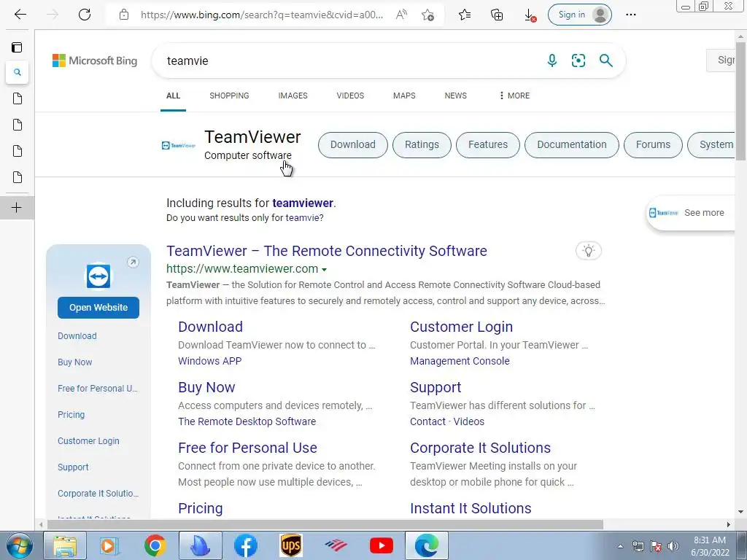The height and width of the screenshot is (560, 747).
Task: Switch to MAPS results tab
Action: (x=404, y=96)
